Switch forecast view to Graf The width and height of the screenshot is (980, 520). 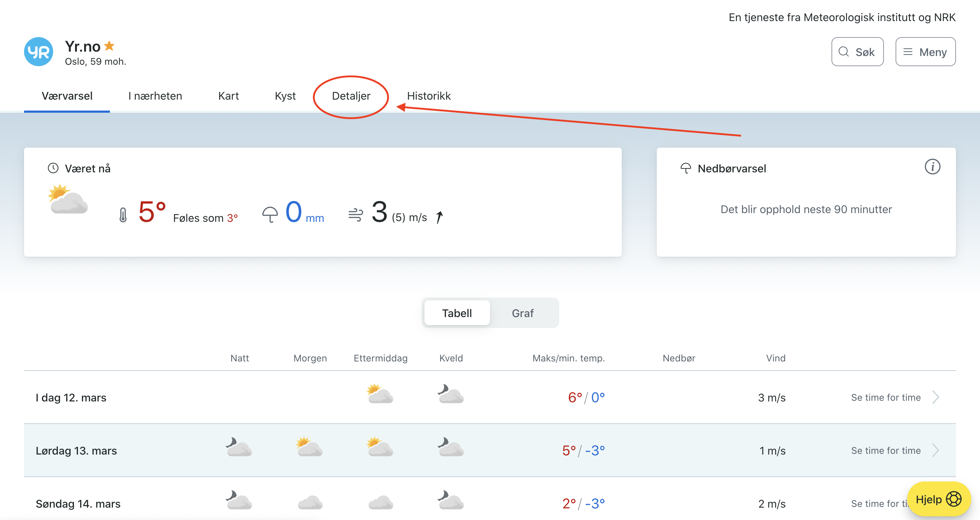[x=522, y=313]
